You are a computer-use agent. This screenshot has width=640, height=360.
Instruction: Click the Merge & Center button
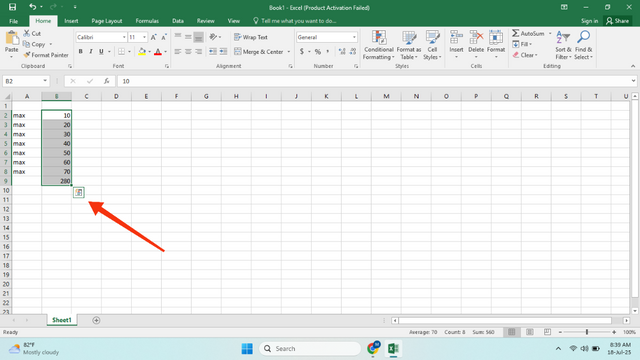pyautogui.click(x=259, y=52)
